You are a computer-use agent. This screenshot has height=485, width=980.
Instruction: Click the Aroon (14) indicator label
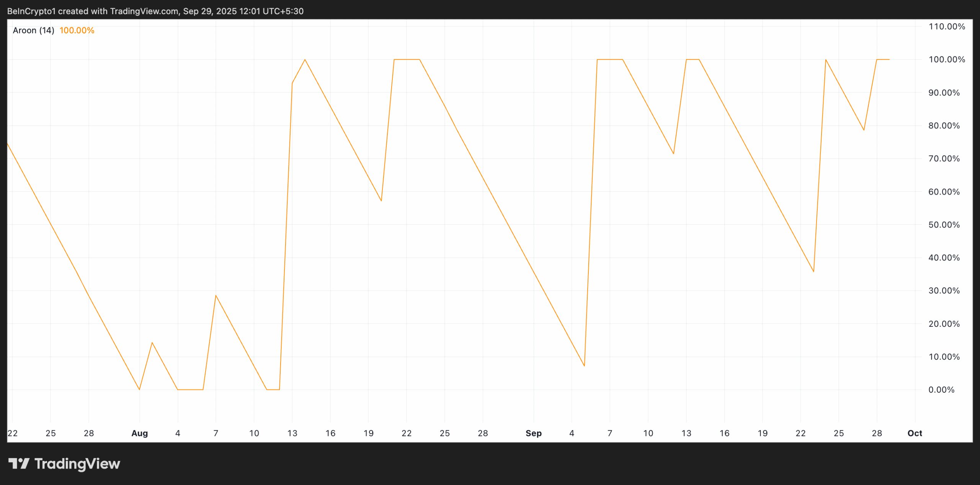[x=33, y=30]
